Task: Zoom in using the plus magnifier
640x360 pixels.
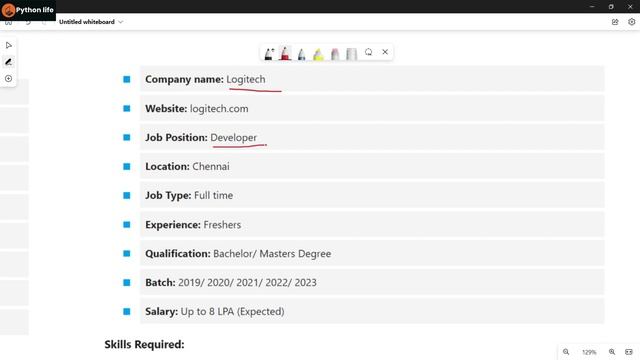Action: [612, 352]
